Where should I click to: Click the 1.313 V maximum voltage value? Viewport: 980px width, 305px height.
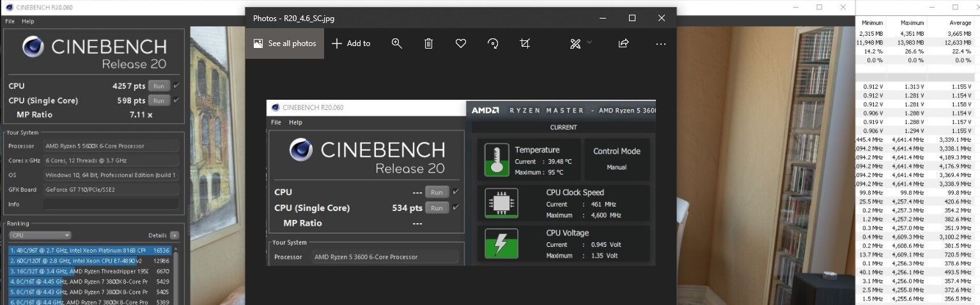pyautogui.click(x=915, y=86)
